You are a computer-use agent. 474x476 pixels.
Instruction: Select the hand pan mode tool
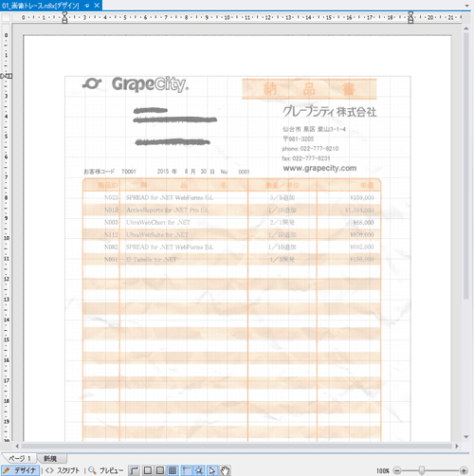225,470
